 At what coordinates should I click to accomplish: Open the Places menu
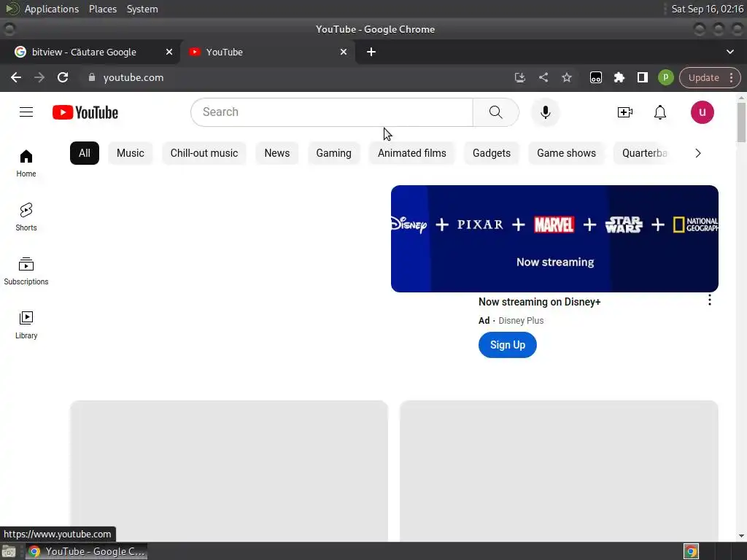coord(102,9)
